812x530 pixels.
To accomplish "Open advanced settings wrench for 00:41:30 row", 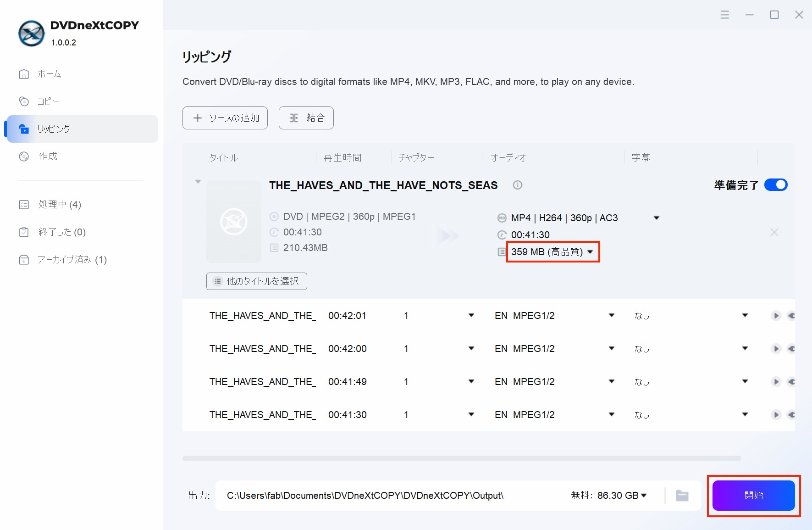I will (791, 415).
